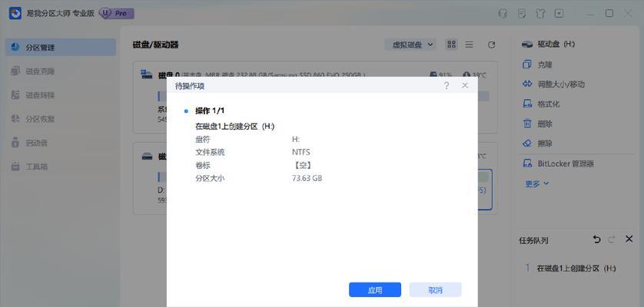The height and width of the screenshot is (307, 644).
Task: Open the title bar dropdown menu icon
Action: pyautogui.click(x=559, y=14)
